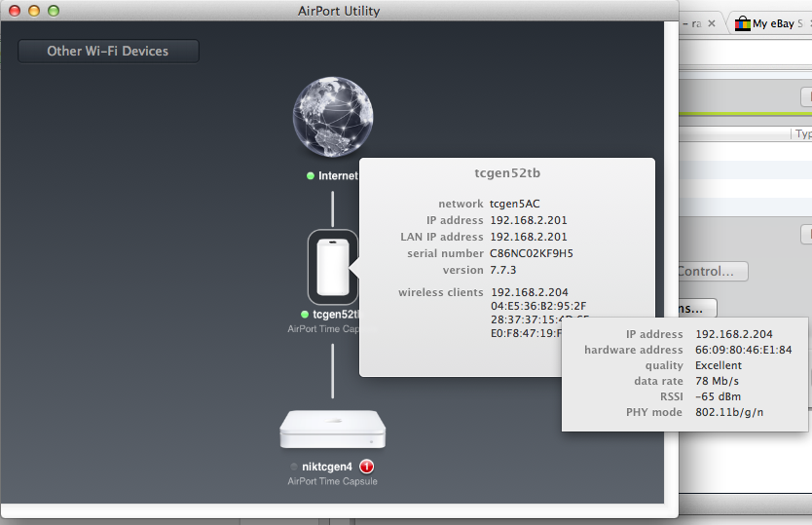812x525 pixels.
Task: Select the niktcgen4 Time Capsule icon
Action: 332,430
